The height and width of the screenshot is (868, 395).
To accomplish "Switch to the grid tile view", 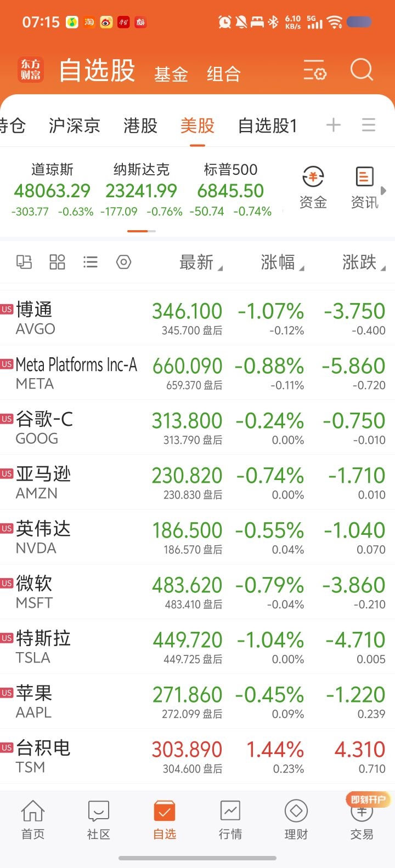I will click(x=57, y=262).
